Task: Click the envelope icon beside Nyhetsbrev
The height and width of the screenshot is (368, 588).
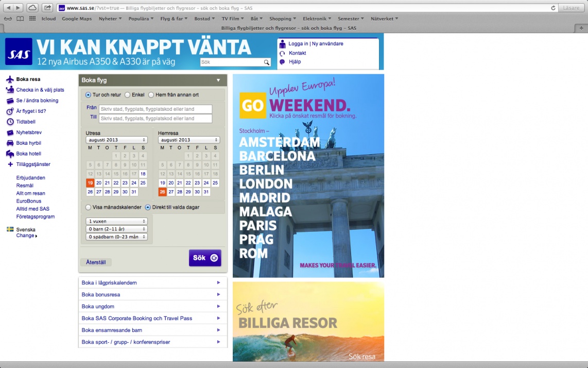Action: [x=10, y=132]
